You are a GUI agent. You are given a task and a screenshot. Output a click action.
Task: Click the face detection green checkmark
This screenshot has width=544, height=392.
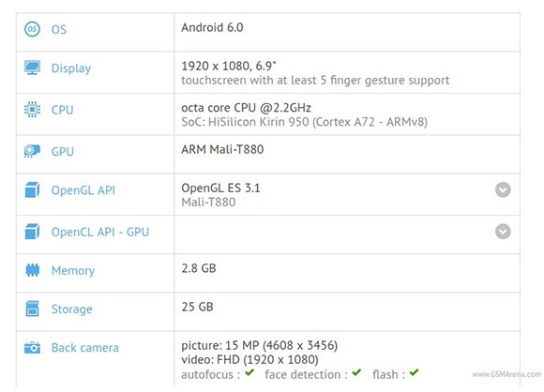coord(356,373)
